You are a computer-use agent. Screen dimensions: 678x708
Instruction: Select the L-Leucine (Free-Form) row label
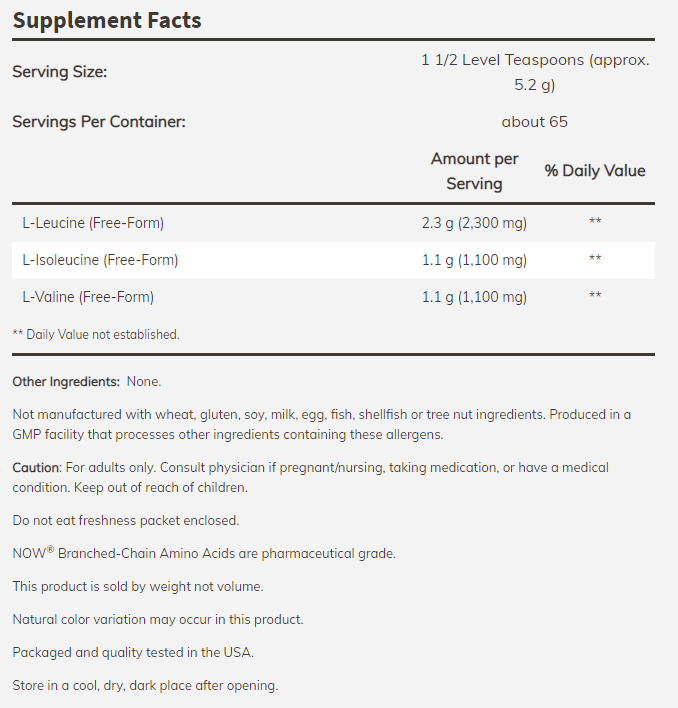tap(93, 223)
